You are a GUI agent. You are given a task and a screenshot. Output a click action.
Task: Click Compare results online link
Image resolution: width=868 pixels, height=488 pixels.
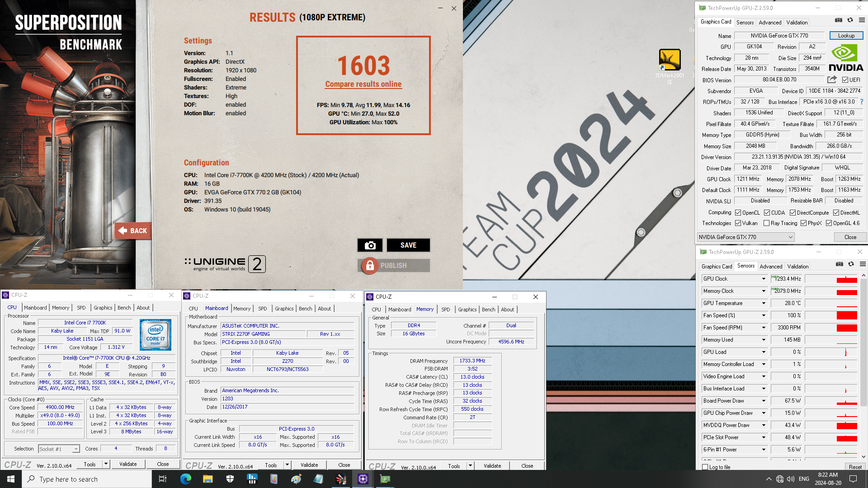coord(363,84)
